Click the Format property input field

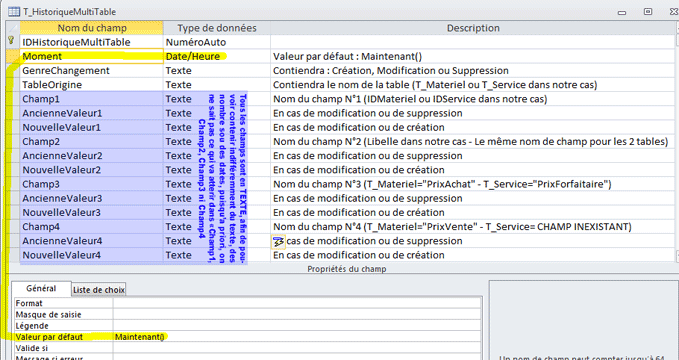pyautogui.click(x=297, y=303)
